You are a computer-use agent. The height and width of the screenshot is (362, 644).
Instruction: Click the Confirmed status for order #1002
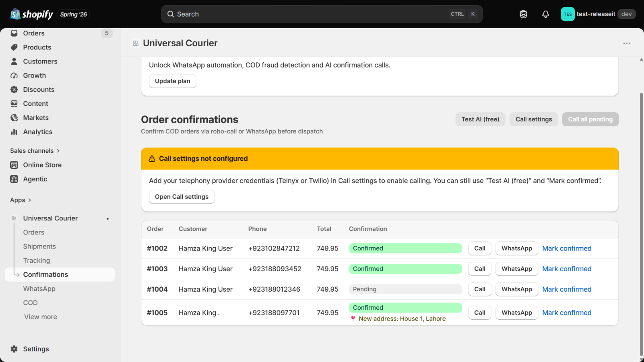405,248
